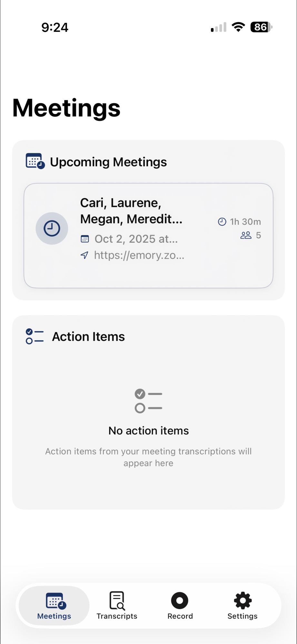
Task: Open the emory Zoom meeting link
Action: (139, 255)
